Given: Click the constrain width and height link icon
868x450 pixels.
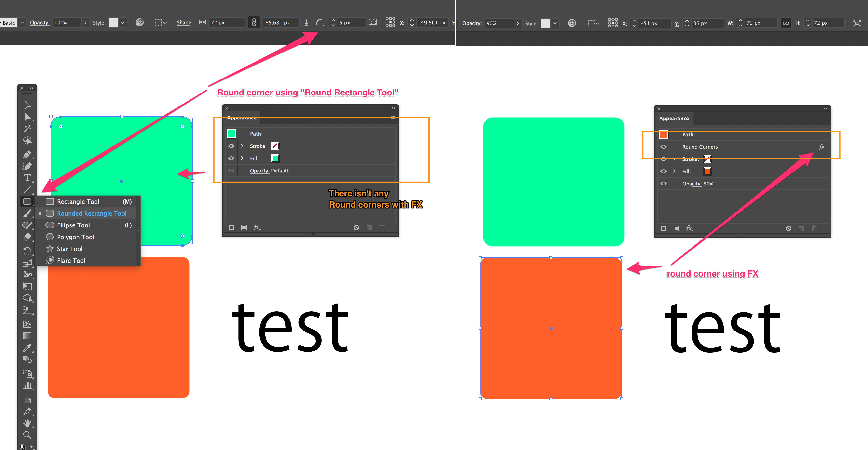Looking at the screenshot, I should click(x=786, y=23).
